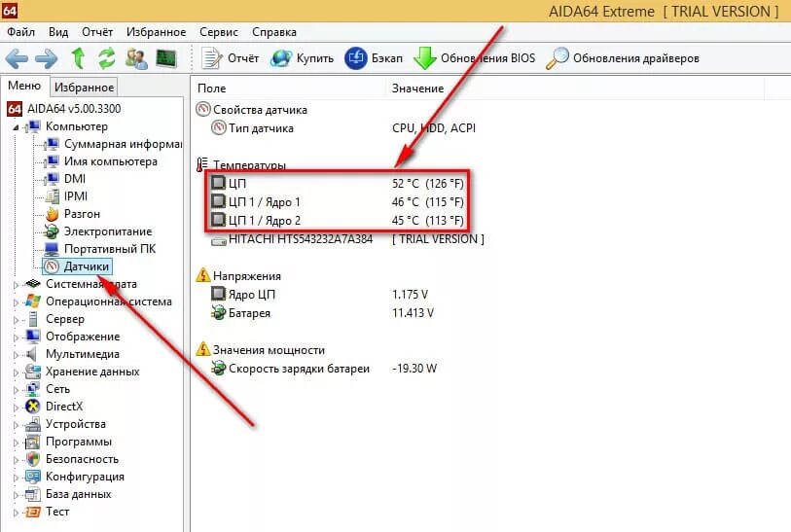Switch to the Меню tab
The width and height of the screenshot is (791, 532).
pos(24,86)
